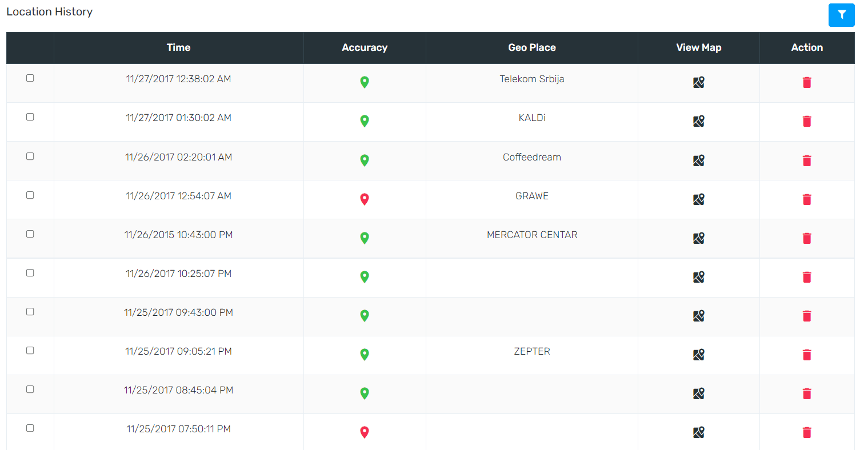The image size is (868, 450).
Task: Click the Time column header
Action: [179, 48]
